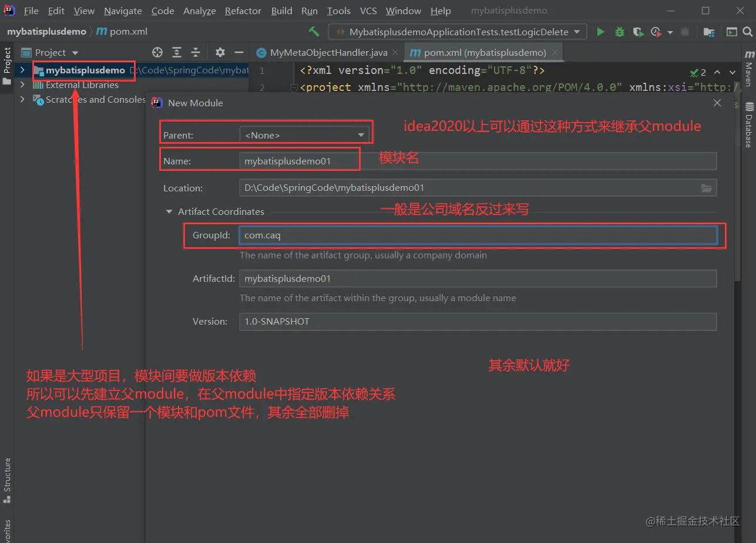Open the Project tool window side tab
756x543 pixels.
coord(7,65)
